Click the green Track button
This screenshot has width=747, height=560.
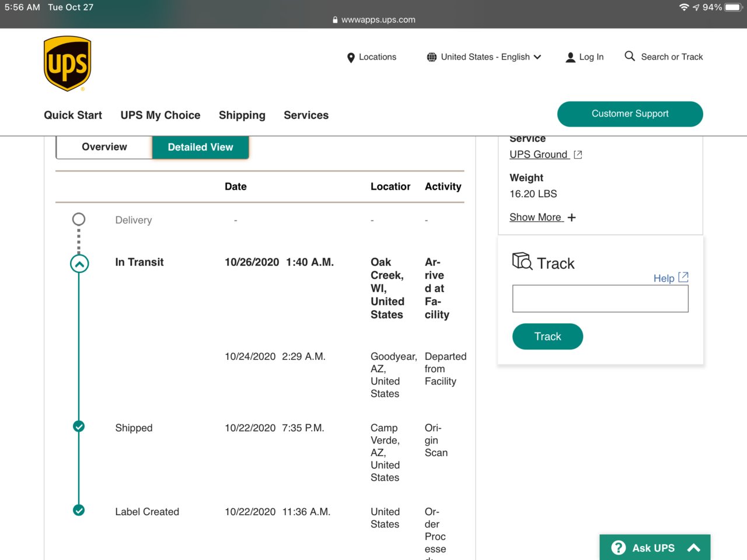(x=547, y=337)
